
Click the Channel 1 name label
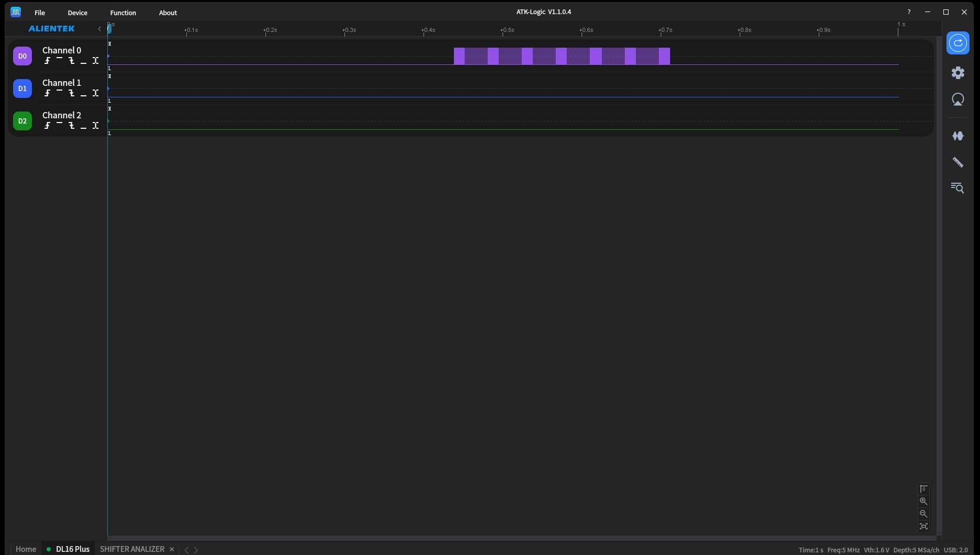pos(62,83)
